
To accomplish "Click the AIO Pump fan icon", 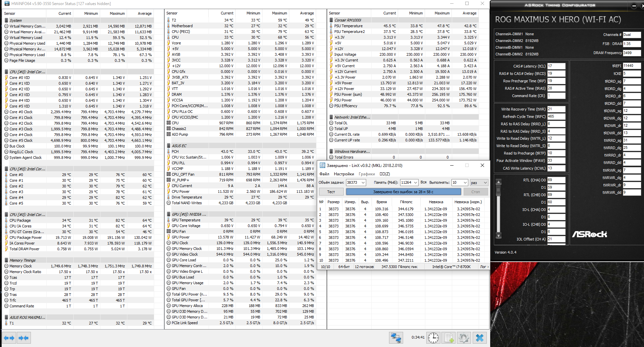I will pos(169,134).
